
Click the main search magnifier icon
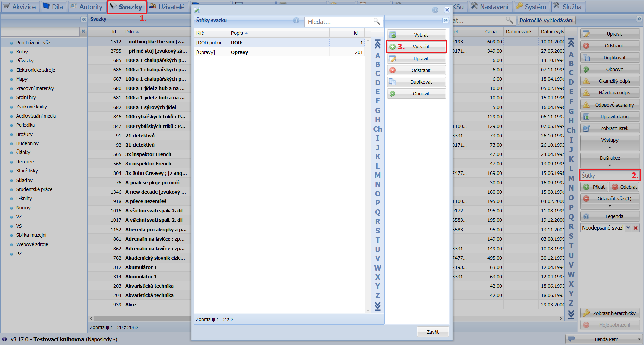point(509,20)
